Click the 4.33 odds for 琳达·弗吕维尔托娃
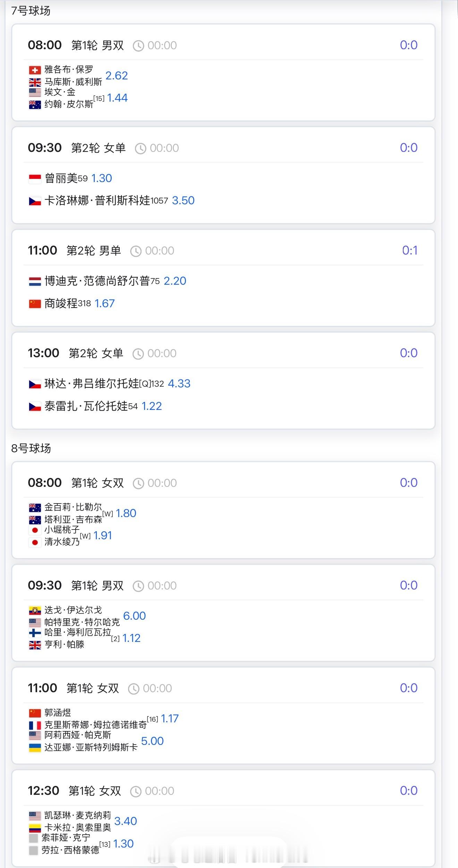This screenshot has width=458, height=868. pos(179,384)
